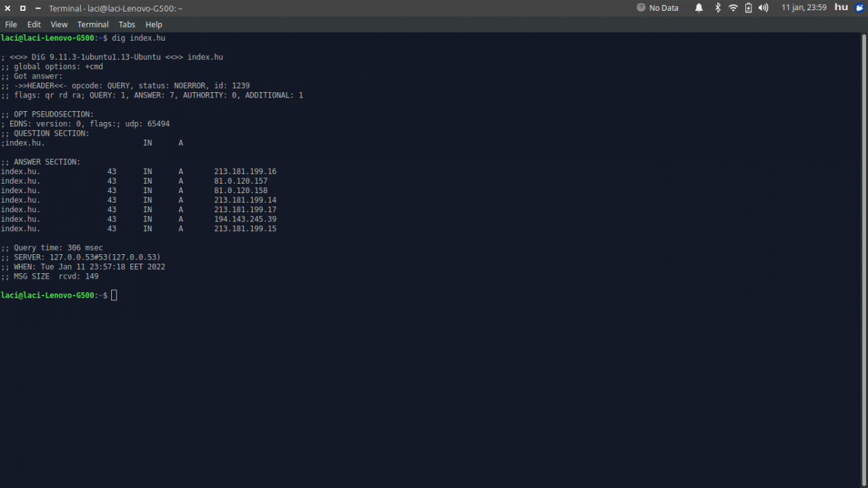Open the volume speaker icon

coord(764,8)
